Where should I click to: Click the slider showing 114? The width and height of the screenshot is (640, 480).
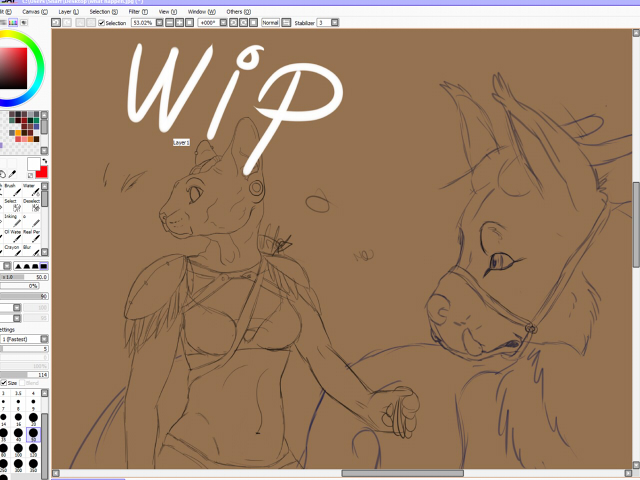pos(24,375)
